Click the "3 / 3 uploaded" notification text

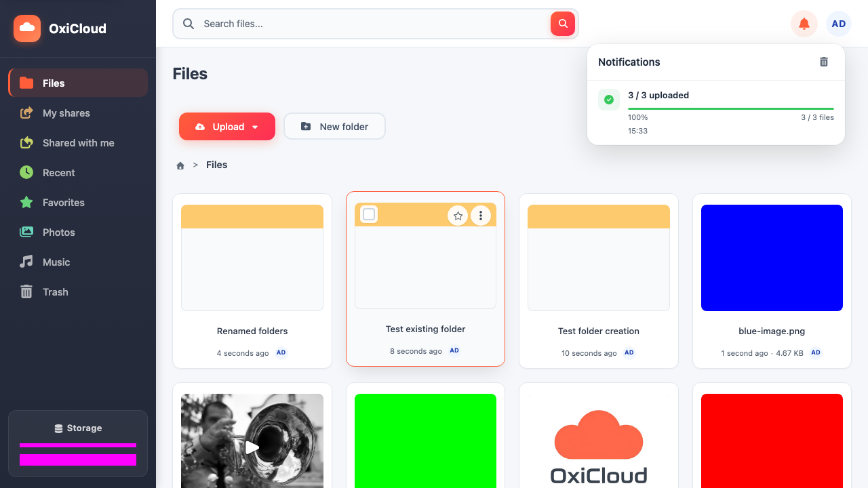658,96
